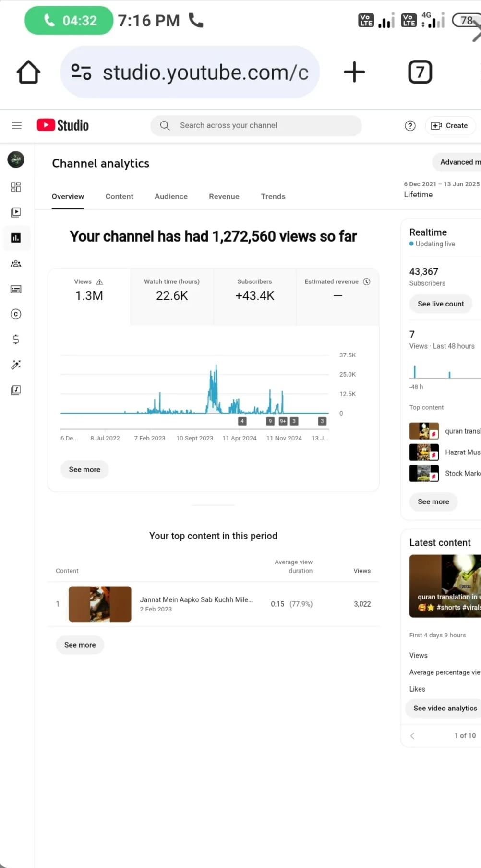Open quran translation thumbnail in Realtime top content
This screenshot has width=481, height=868.
424,431
